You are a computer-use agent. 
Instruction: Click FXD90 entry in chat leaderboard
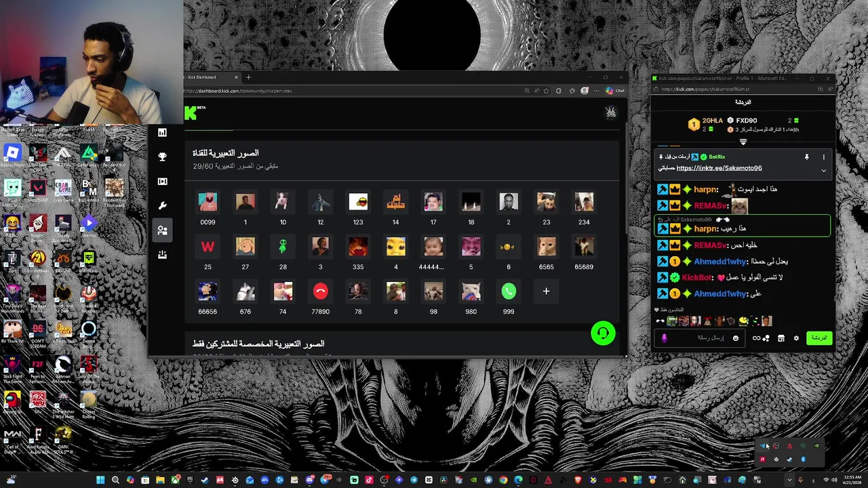[746, 121]
